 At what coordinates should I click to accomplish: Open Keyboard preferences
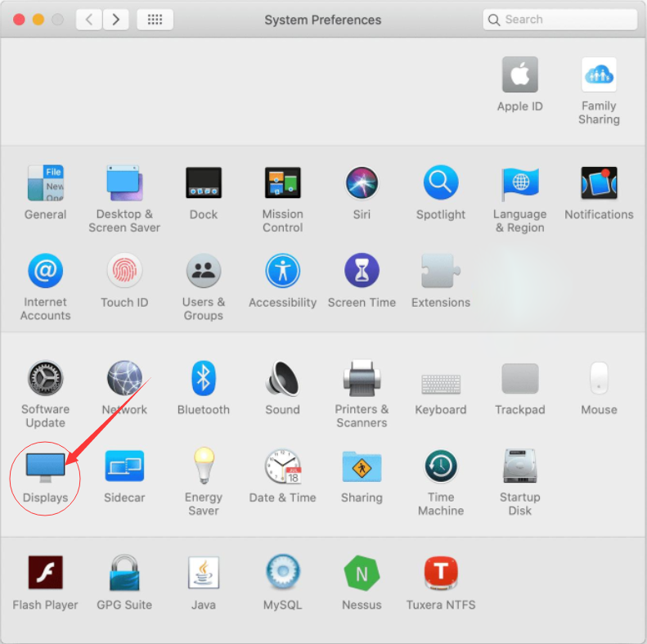[x=441, y=384]
